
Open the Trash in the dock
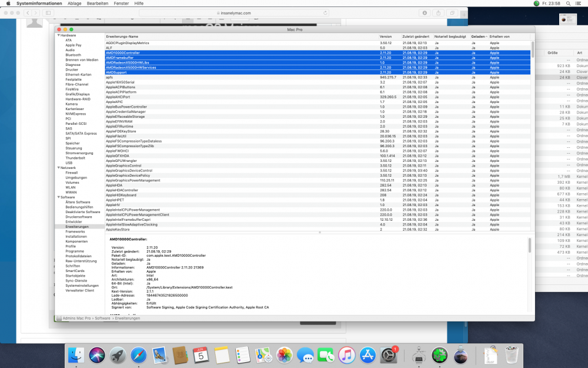(x=512, y=355)
